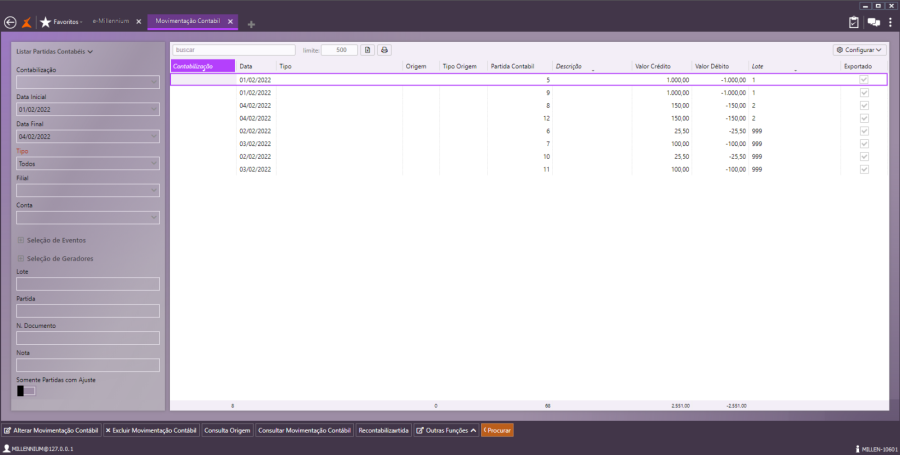
Task: Click the Lote filter input field
Action: (88, 284)
